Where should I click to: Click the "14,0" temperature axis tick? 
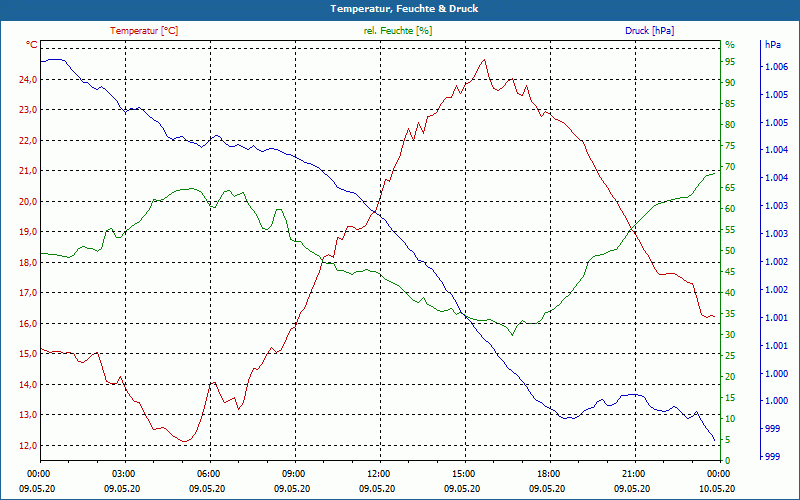click(28, 384)
